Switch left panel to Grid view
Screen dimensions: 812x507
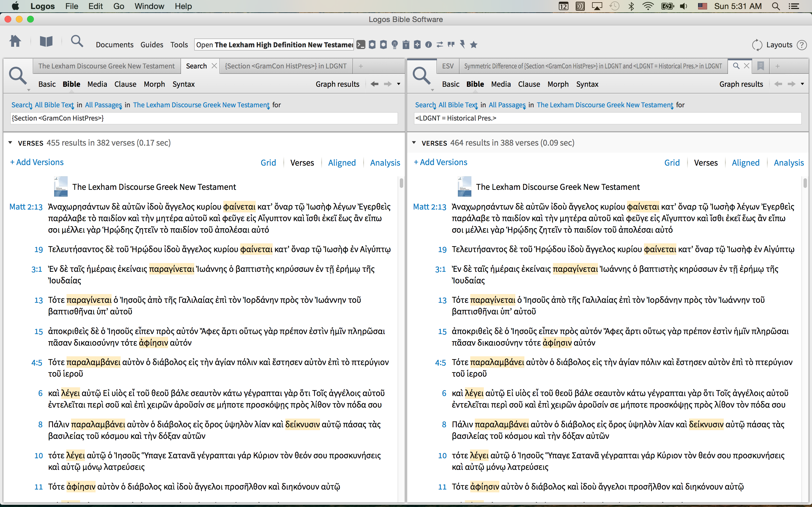[268, 163]
